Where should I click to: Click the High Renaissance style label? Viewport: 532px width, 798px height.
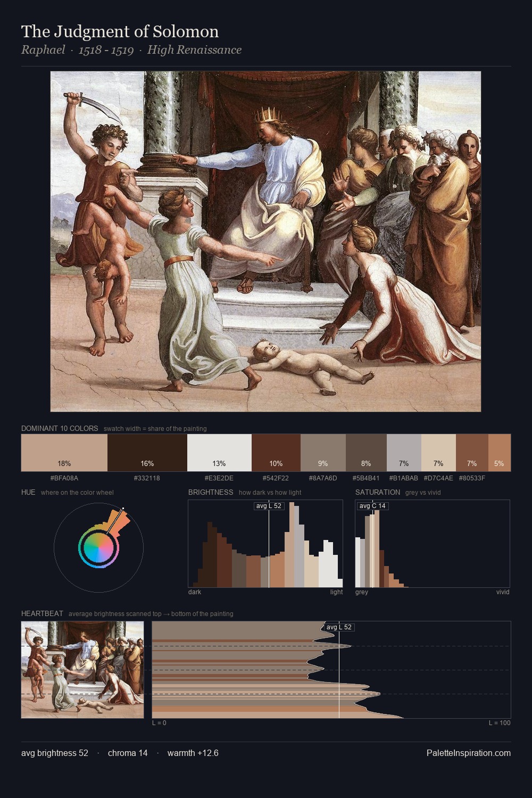pos(194,50)
